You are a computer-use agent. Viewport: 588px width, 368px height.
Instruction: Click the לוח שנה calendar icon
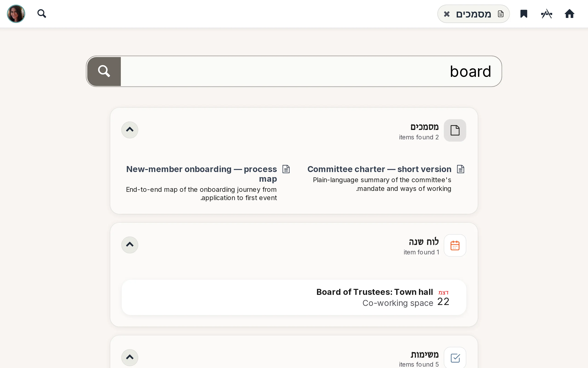tap(455, 245)
